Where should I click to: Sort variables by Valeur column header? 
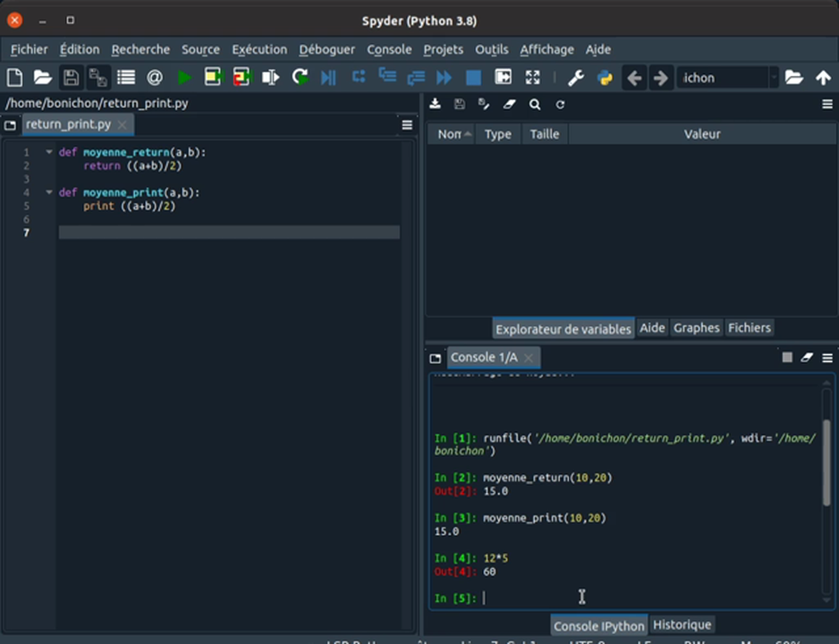click(701, 134)
